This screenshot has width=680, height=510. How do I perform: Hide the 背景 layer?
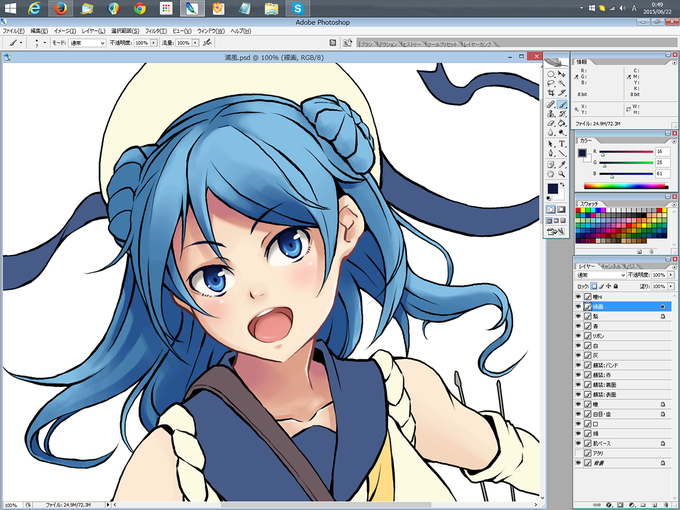578,463
